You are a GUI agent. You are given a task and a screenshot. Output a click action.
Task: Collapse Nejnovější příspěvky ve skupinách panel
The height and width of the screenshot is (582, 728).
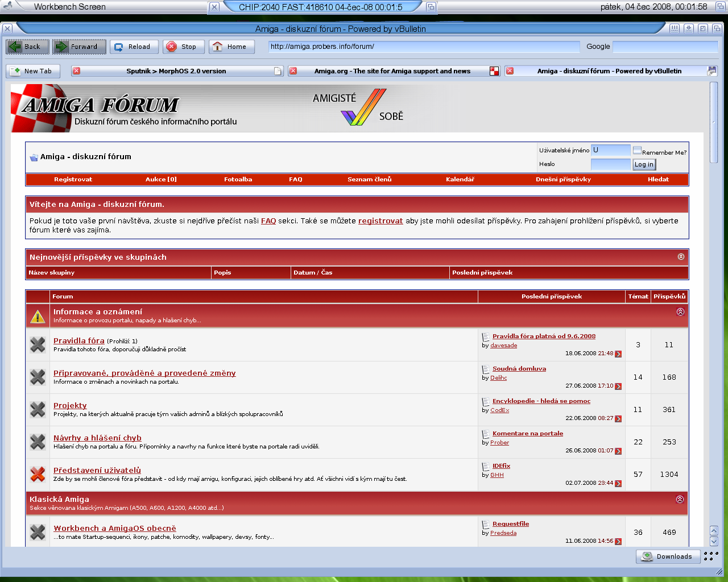pyautogui.click(x=681, y=257)
